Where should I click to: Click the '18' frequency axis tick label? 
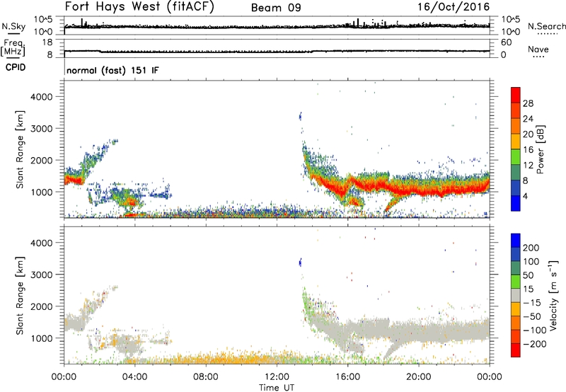[x=47, y=42]
